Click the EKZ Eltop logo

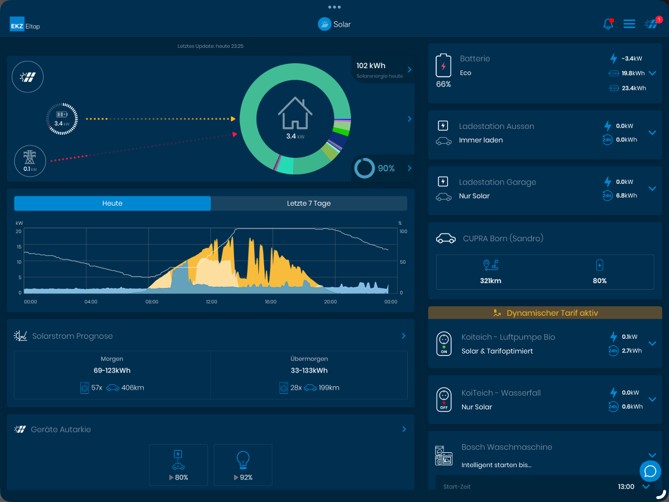(x=25, y=25)
